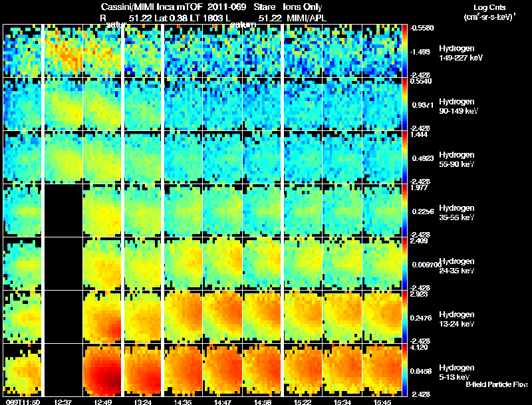Click the Hydrogen 149-227 keV row label
The width and height of the screenshot is (532, 405).
(x=461, y=53)
